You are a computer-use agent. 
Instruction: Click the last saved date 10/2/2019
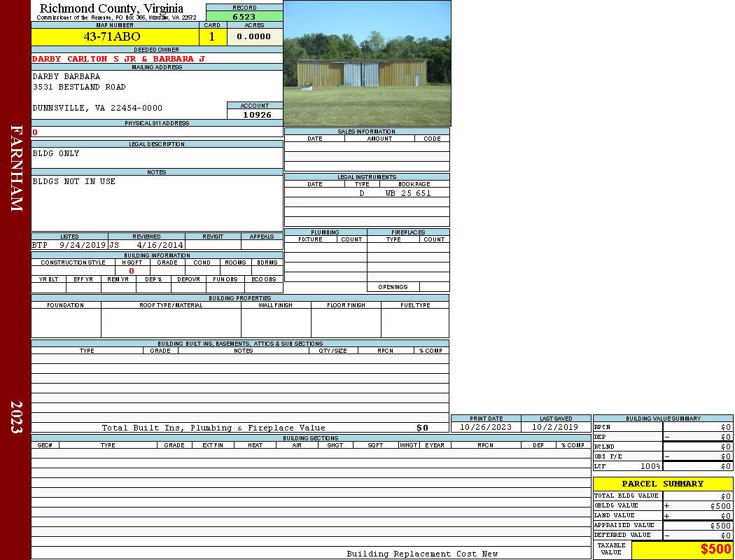pos(555,427)
